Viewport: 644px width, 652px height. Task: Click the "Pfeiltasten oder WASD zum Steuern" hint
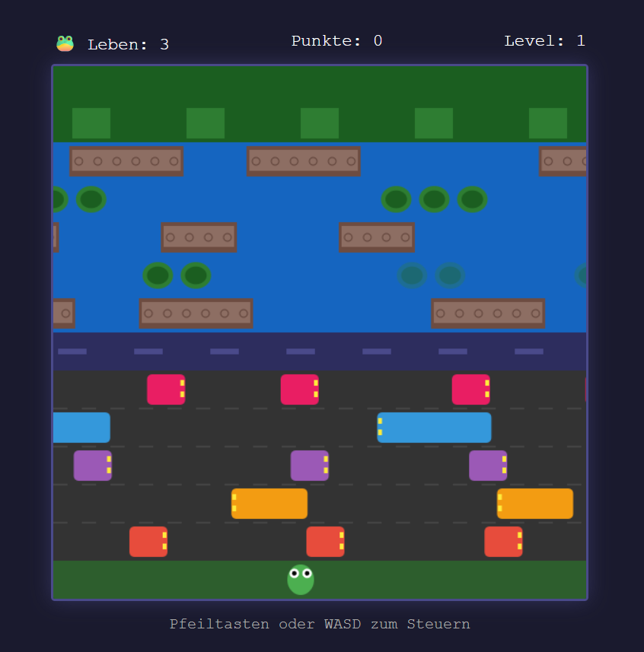320,624
